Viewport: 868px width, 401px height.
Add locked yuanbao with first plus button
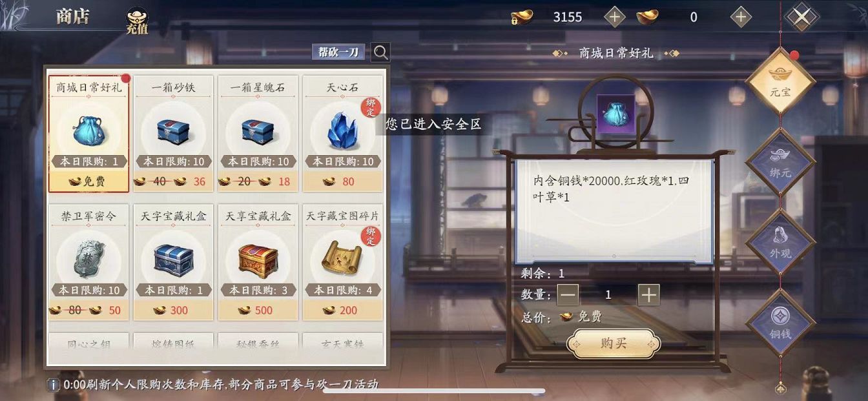point(615,17)
